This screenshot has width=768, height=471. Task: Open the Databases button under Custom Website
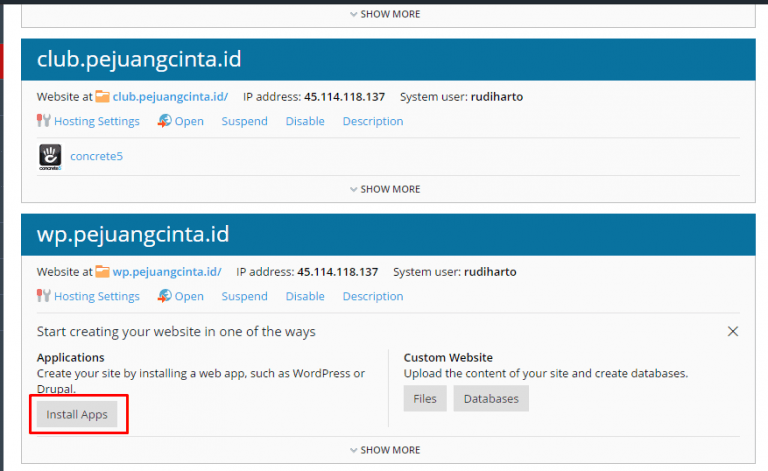[x=491, y=399]
